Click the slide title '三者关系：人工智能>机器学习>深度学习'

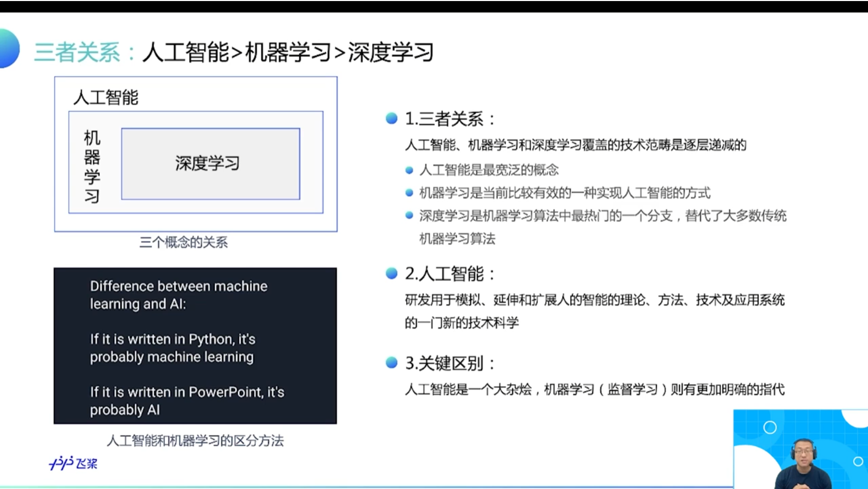point(234,52)
